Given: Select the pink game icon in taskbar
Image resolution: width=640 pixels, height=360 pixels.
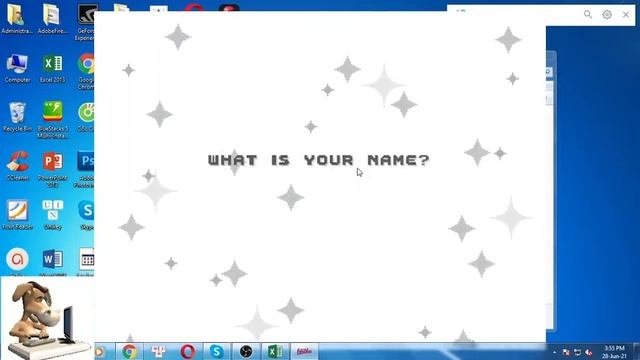Looking at the screenshot, I should [x=304, y=351].
